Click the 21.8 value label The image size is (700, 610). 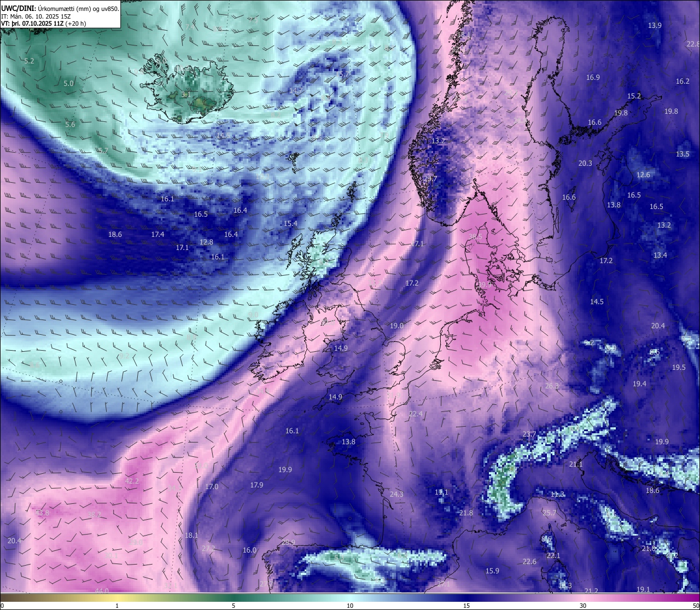pyautogui.click(x=466, y=513)
